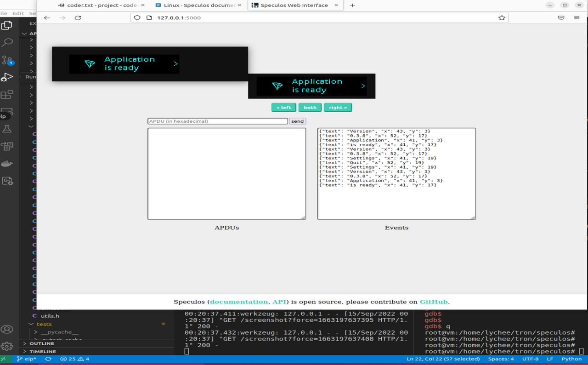Follow the GitHub link in footer

coord(434,302)
